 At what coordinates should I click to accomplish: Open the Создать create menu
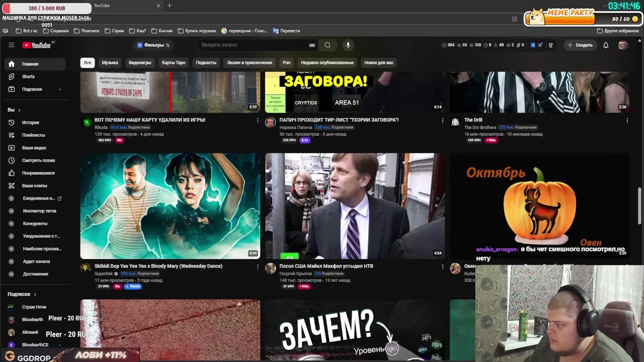[x=580, y=45]
